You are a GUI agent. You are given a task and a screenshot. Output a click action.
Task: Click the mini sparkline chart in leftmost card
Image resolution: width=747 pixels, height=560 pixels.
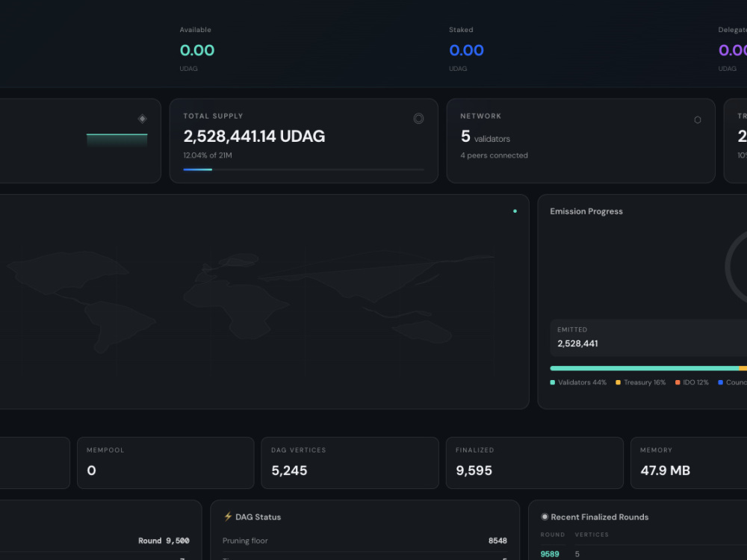(117, 140)
